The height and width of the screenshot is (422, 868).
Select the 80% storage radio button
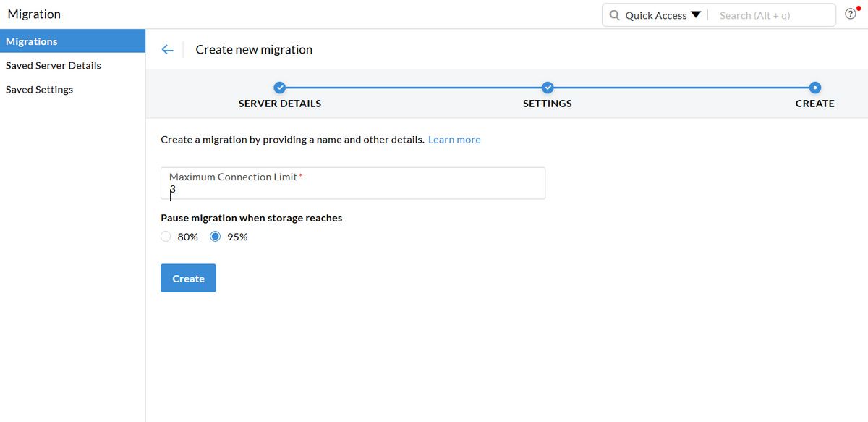pyautogui.click(x=166, y=236)
